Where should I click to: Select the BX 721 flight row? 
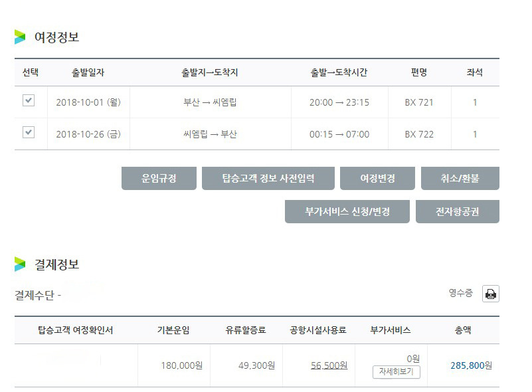[418, 101]
